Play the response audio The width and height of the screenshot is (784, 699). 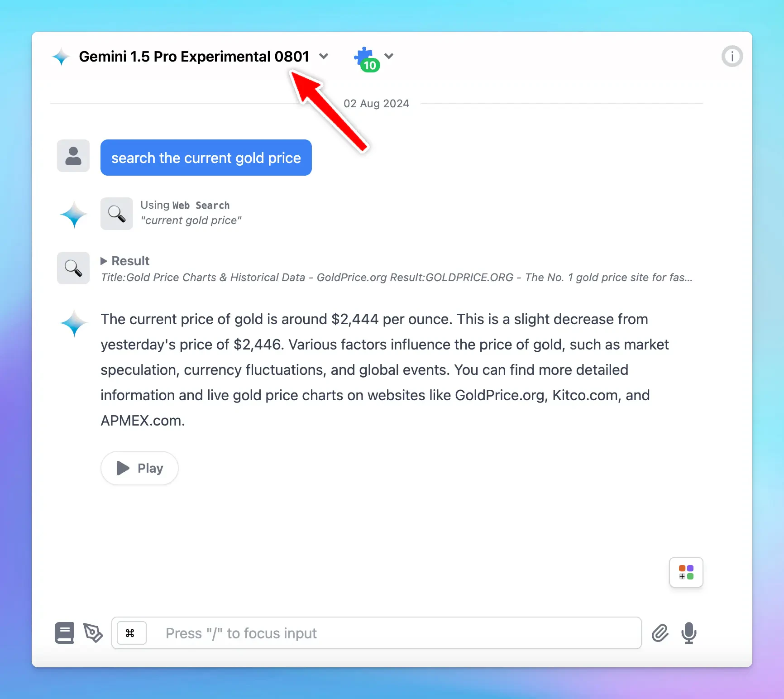tap(139, 468)
